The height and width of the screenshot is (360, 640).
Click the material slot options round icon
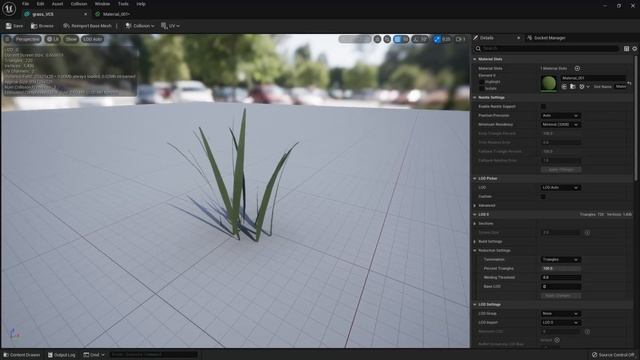point(582,87)
